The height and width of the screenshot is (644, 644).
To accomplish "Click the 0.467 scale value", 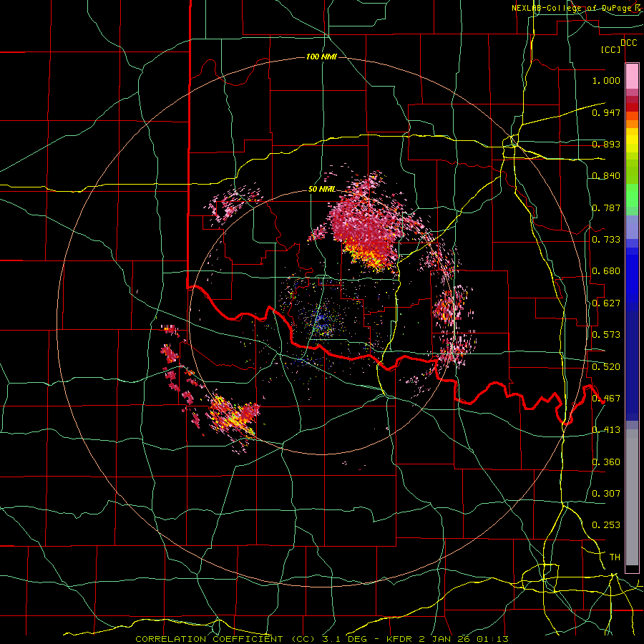I will (x=606, y=399).
